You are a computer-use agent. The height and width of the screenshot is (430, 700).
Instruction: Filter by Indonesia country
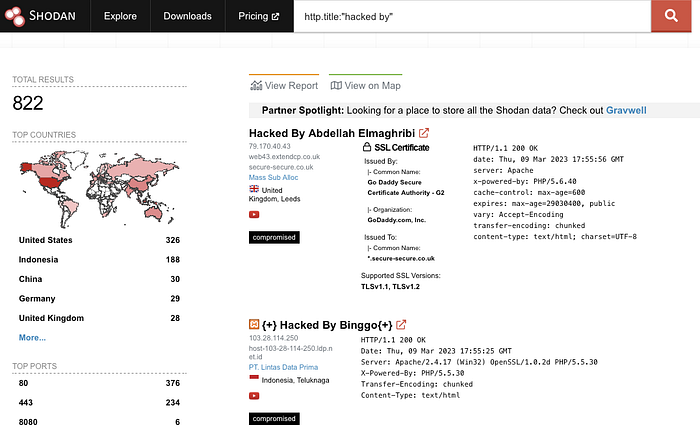coord(38,259)
